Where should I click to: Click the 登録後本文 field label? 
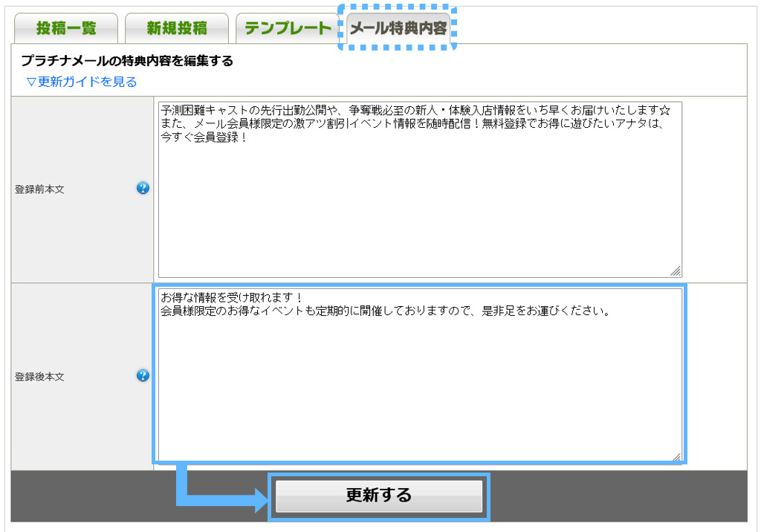click(x=39, y=377)
